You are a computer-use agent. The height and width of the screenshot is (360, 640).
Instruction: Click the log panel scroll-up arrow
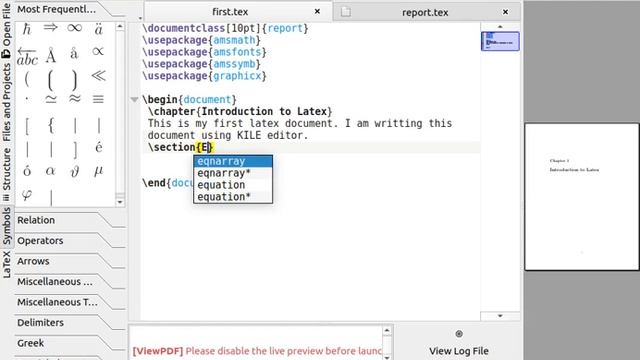coord(387,330)
